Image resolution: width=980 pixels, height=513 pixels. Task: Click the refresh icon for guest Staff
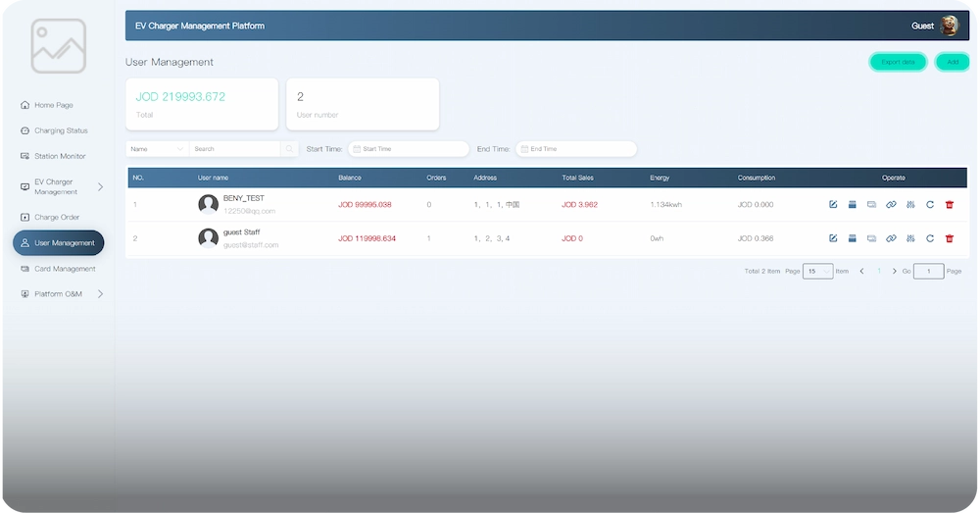pyautogui.click(x=929, y=238)
